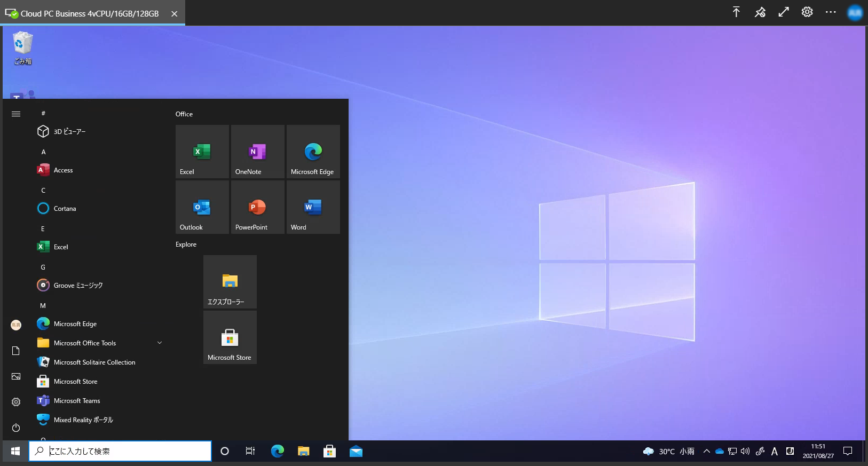Open the user account button in Start rail
The image size is (868, 466).
[16, 325]
